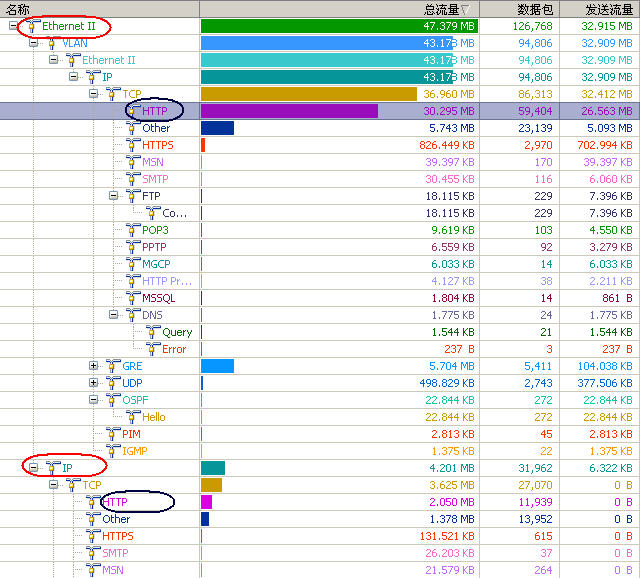Image resolution: width=640 pixels, height=578 pixels.
Task: Collapse the FTP tree branch
Action: (114, 196)
